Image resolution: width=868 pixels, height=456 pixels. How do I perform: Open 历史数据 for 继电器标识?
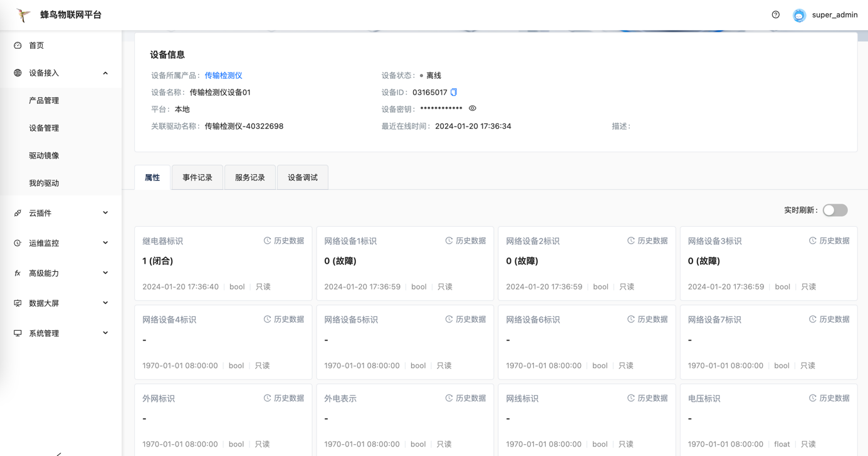(x=289, y=241)
